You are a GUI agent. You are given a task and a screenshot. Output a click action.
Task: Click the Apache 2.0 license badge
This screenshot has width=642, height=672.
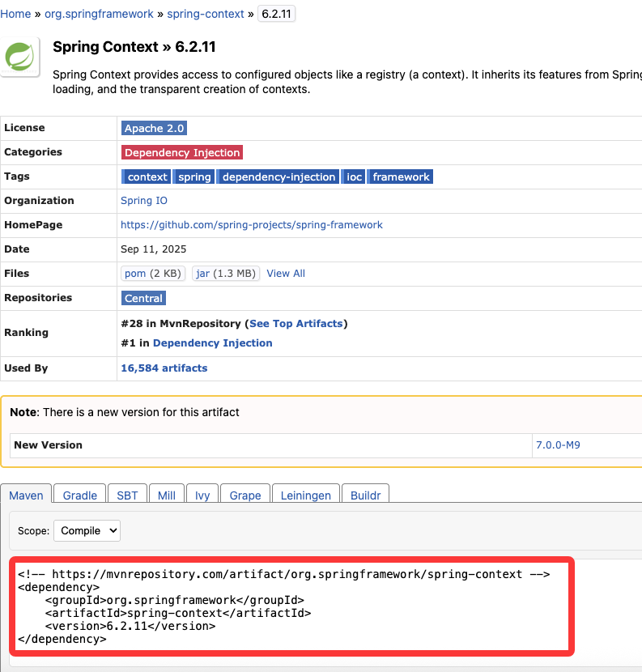click(x=155, y=128)
